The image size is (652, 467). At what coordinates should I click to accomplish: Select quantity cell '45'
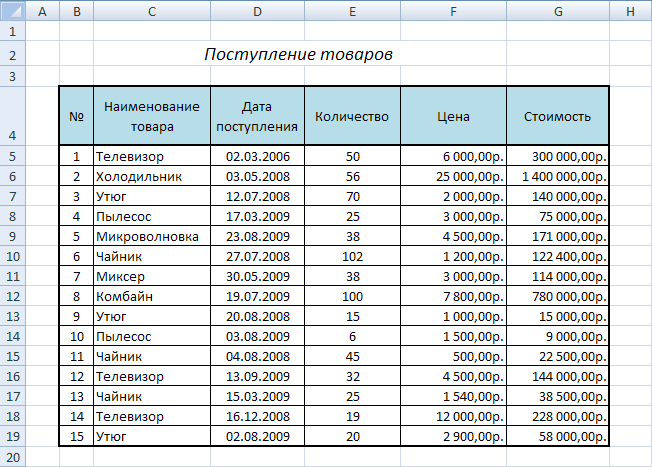click(x=353, y=356)
